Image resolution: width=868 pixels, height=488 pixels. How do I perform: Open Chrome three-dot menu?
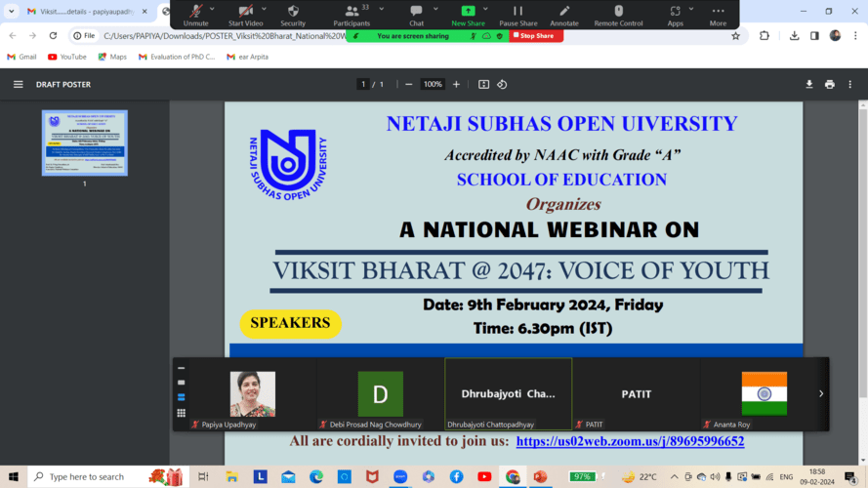point(856,36)
